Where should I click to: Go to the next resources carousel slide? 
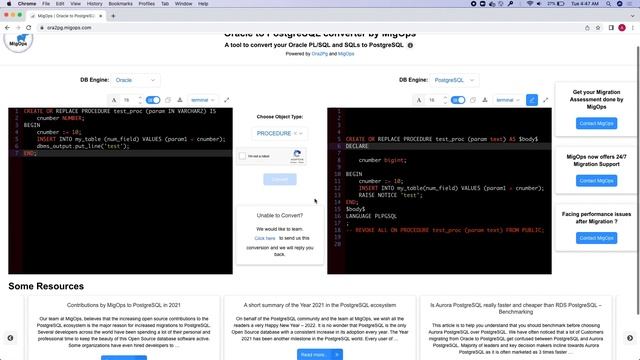tap(630, 338)
